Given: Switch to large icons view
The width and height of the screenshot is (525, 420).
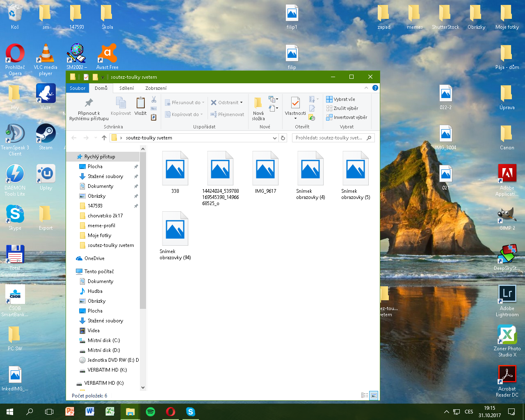Looking at the screenshot, I should click(x=374, y=395).
